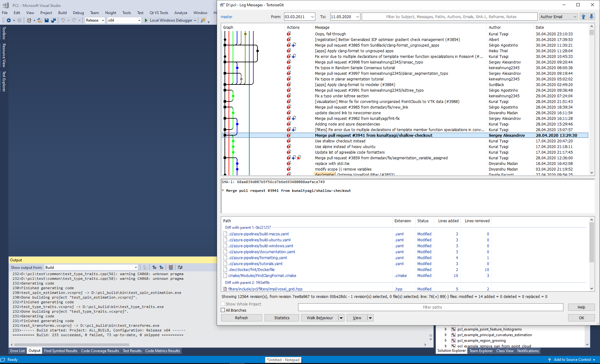Click the file icon beside FindClangFormat.cmake

pos(225,275)
